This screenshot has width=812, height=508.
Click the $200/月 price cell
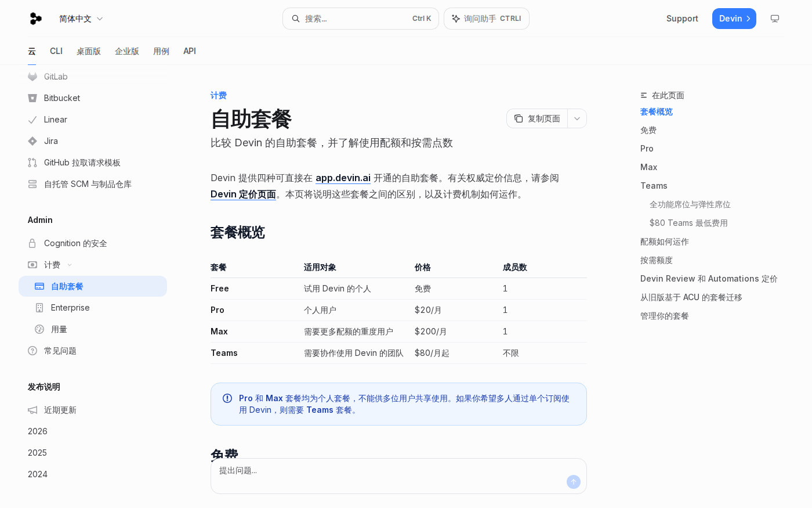point(431,332)
